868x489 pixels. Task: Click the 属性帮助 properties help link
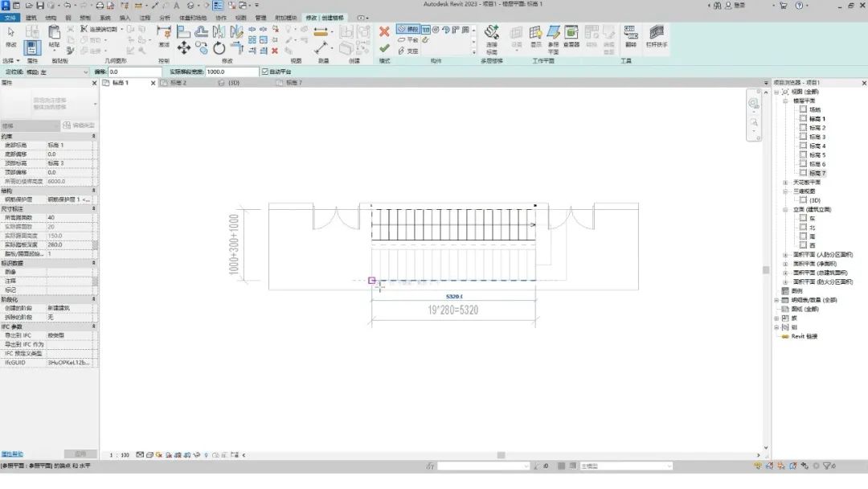(x=11, y=454)
